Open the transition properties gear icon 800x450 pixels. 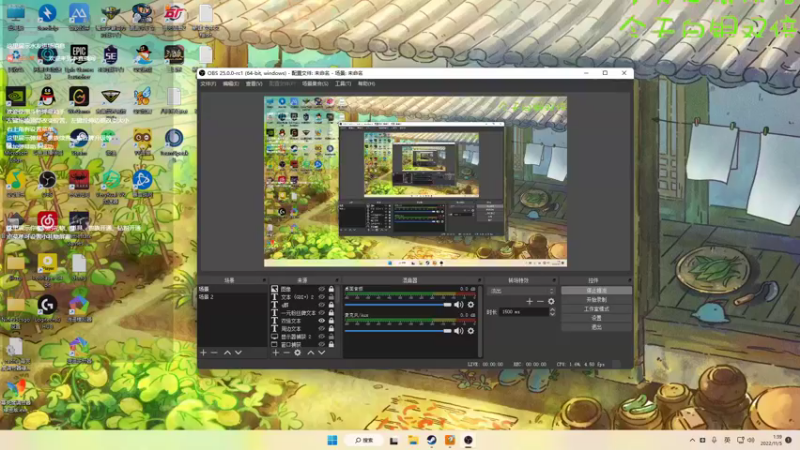(551, 302)
